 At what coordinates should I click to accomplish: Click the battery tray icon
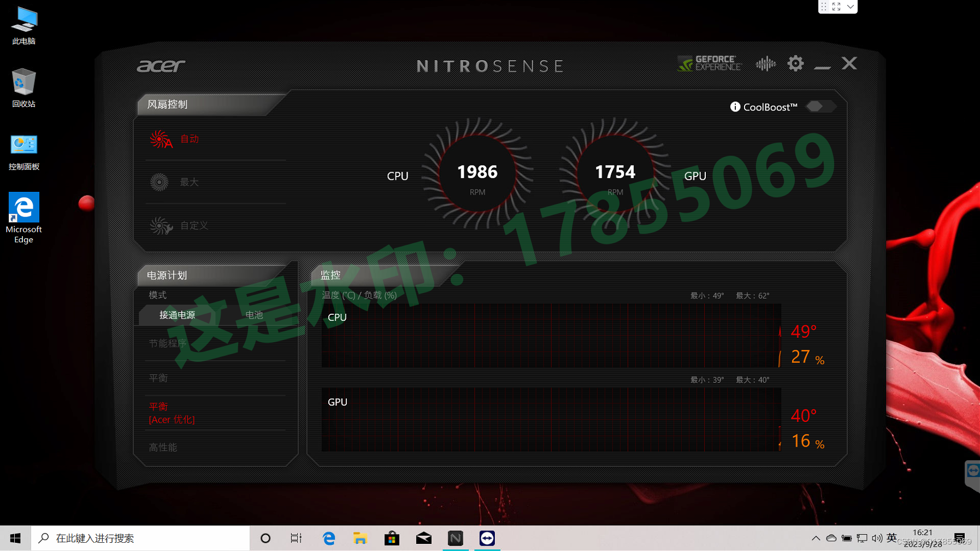[846, 538]
